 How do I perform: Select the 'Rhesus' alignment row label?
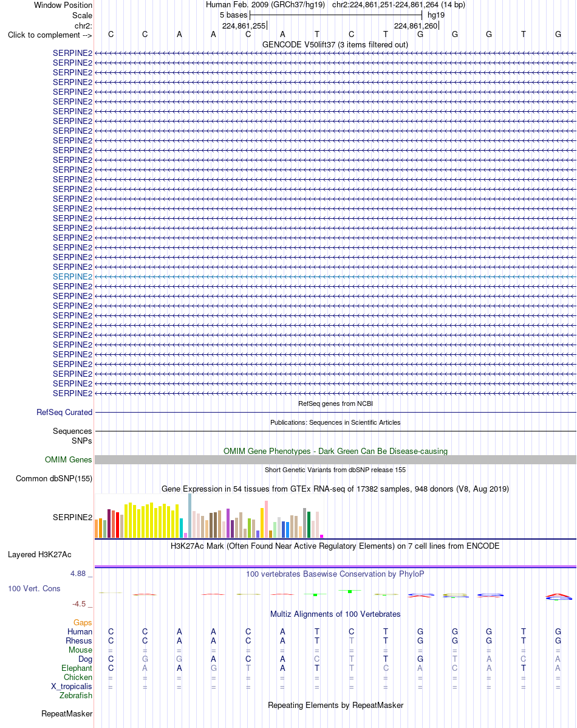pyautogui.click(x=79, y=640)
